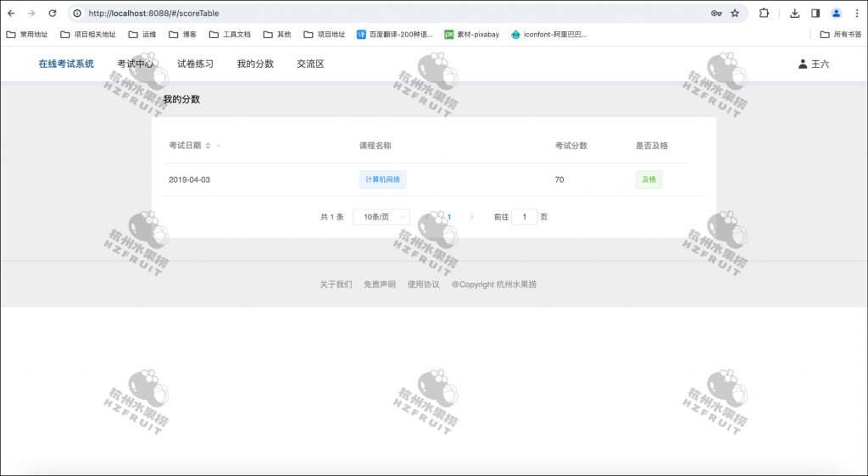Go back using the browser back arrow
Image resolution: width=868 pixels, height=476 pixels.
pos(11,14)
